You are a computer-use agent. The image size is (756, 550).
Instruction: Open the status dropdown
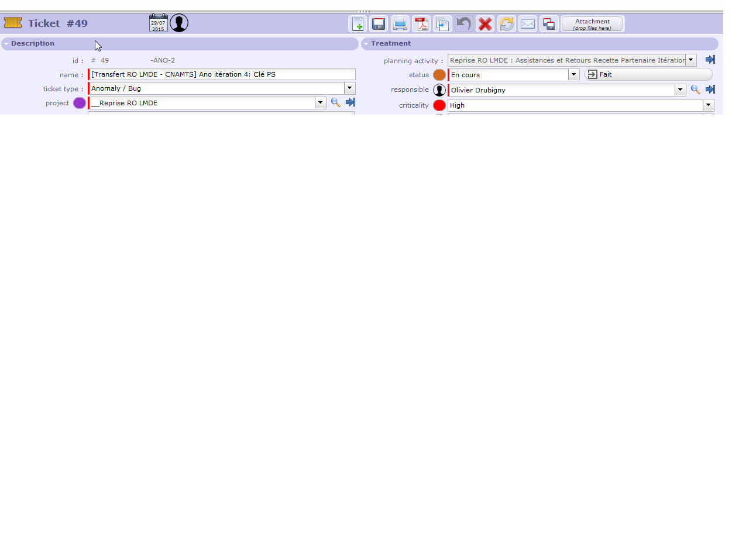(574, 75)
